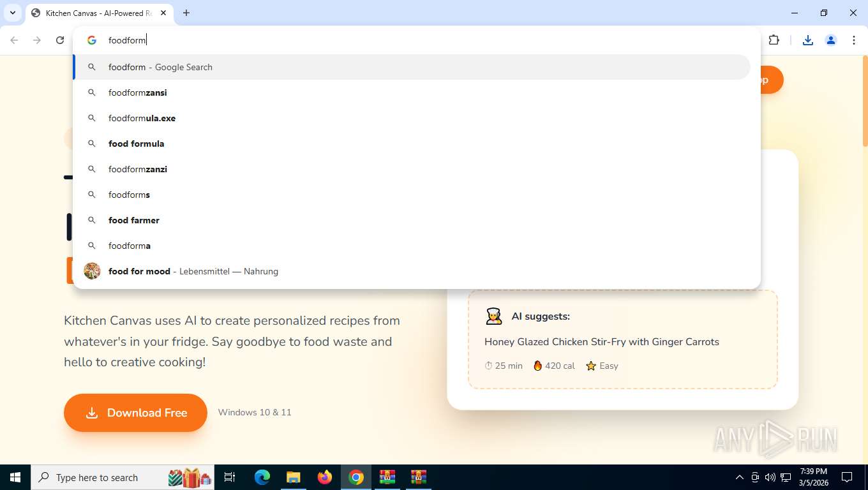Click the 'AI suggests:' heading
The width and height of the screenshot is (868, 490).
(541, 316)
